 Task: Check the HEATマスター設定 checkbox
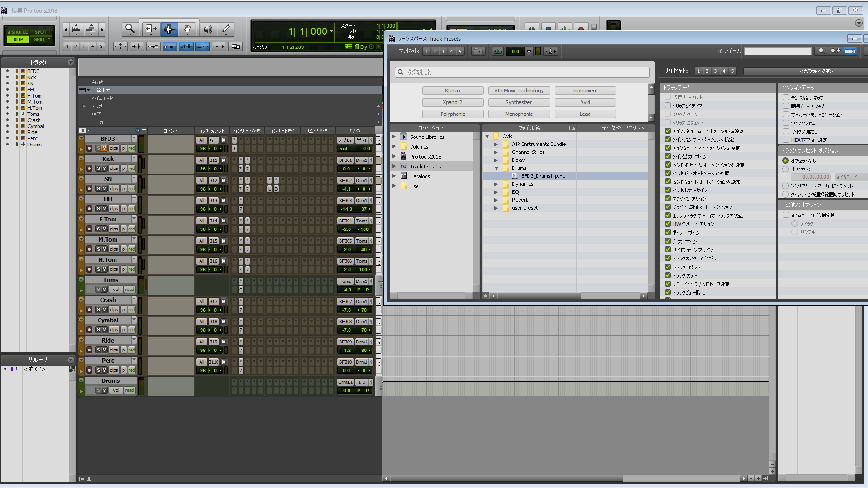[x=786, y=140]
